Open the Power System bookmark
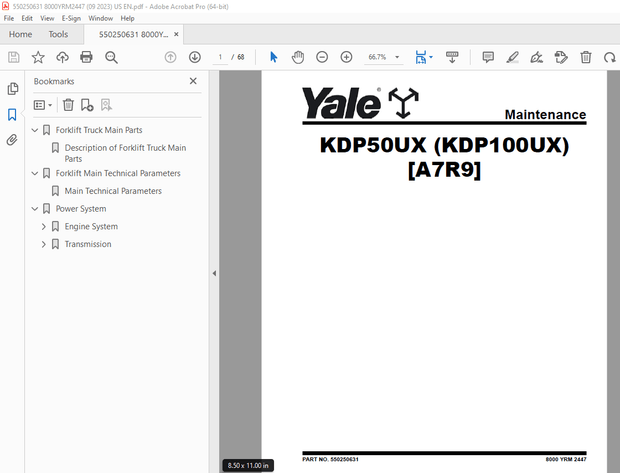The image size is (620, 473). (x=81, y=208)
